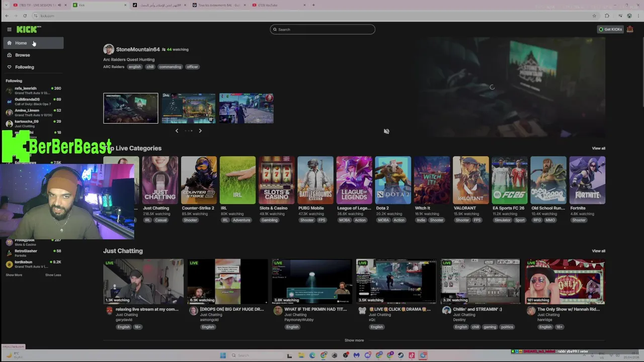The width and height of the screenshot is (644, 362).
Task: Go back in browser
Action: point(7,16)
